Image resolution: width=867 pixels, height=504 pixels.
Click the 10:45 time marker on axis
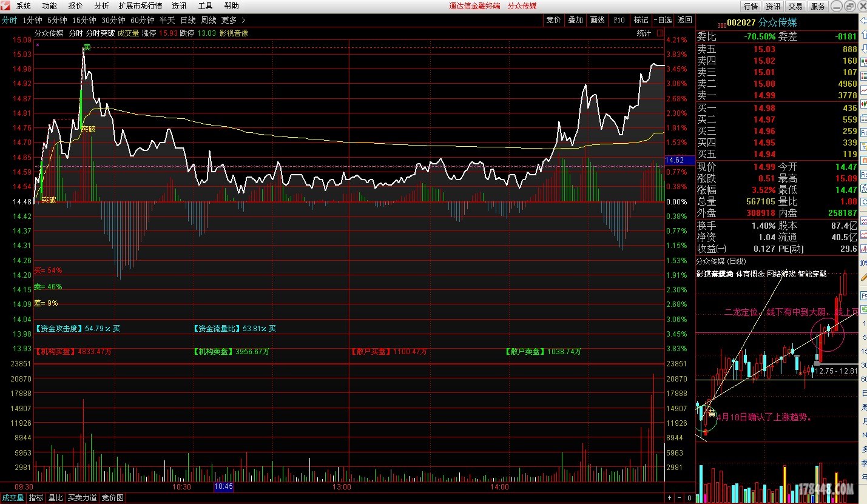click(224, 487)
